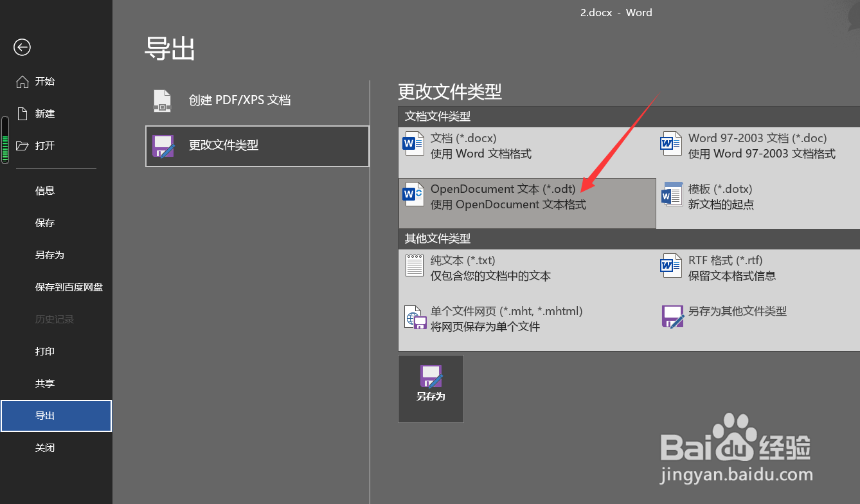
Task: Click the floppy disk icon beside 更改文件类型
Action: point(163,146)
